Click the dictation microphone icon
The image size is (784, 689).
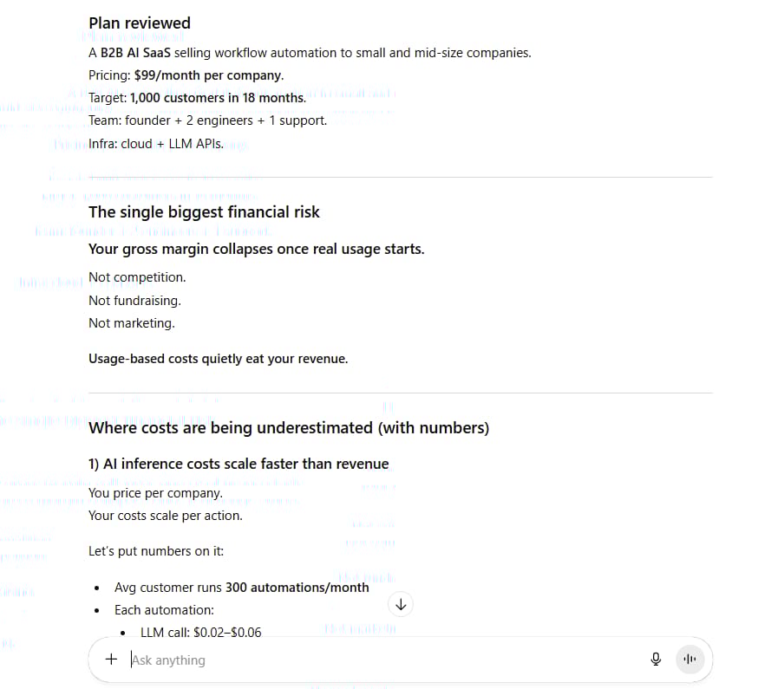coord(656,659)
